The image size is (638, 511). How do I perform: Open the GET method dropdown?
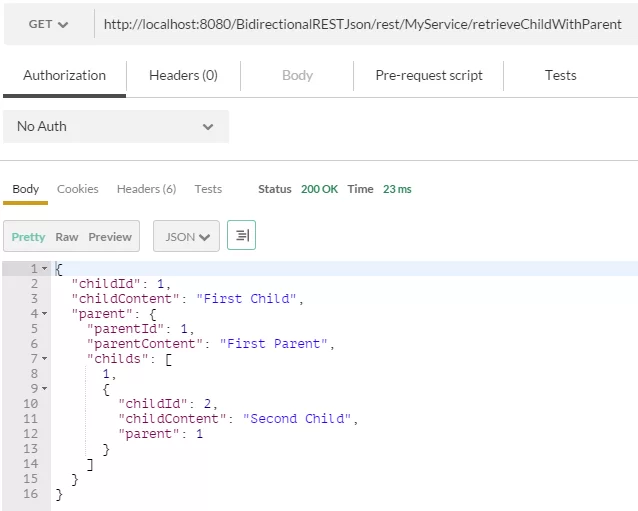point(48,24)
